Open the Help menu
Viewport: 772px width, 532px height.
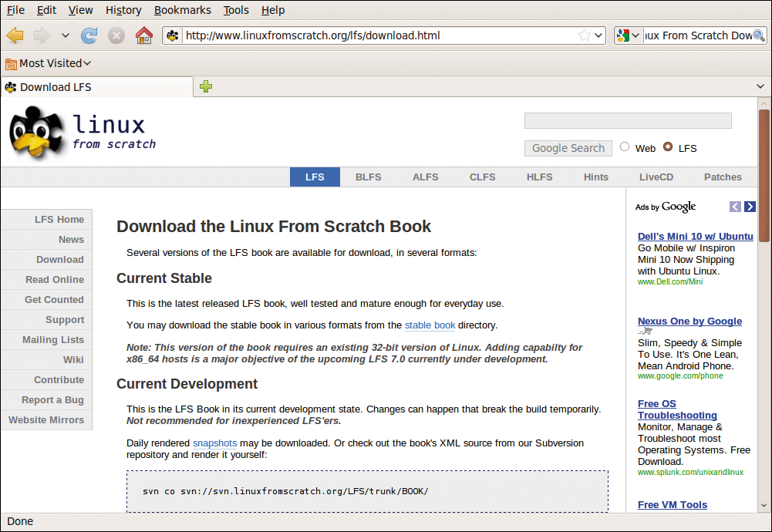[273, 10]
